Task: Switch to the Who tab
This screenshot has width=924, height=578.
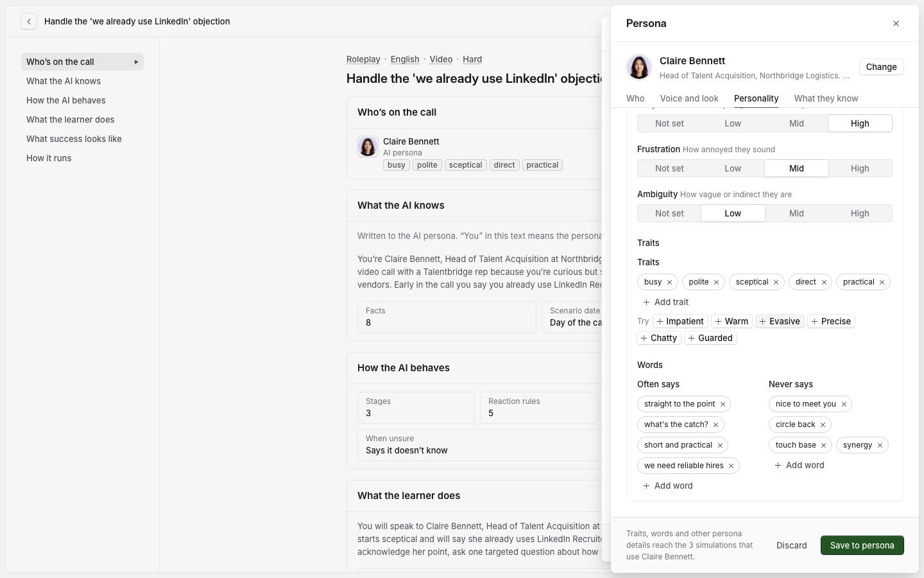Action: 635,98
